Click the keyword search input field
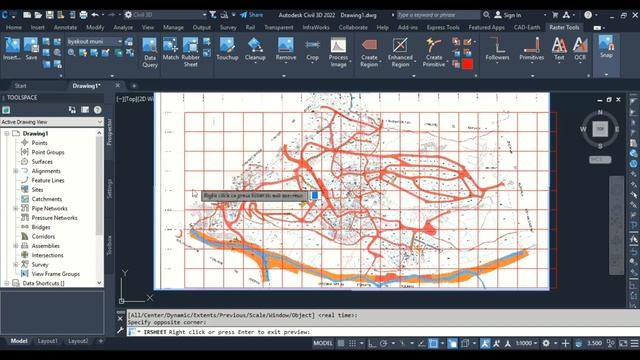The width and height of the screenshot is (640, 360). tap(438, 15)
